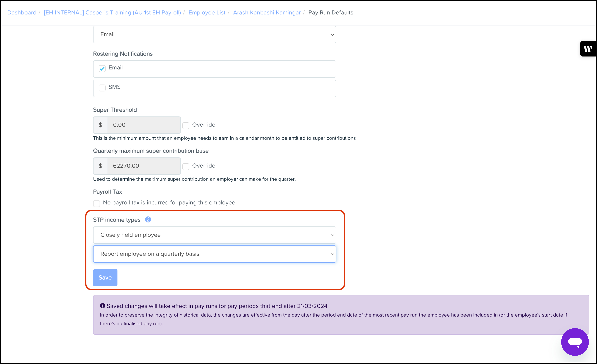
Task: Click the black W widget icon
Action: coord(588,49)
